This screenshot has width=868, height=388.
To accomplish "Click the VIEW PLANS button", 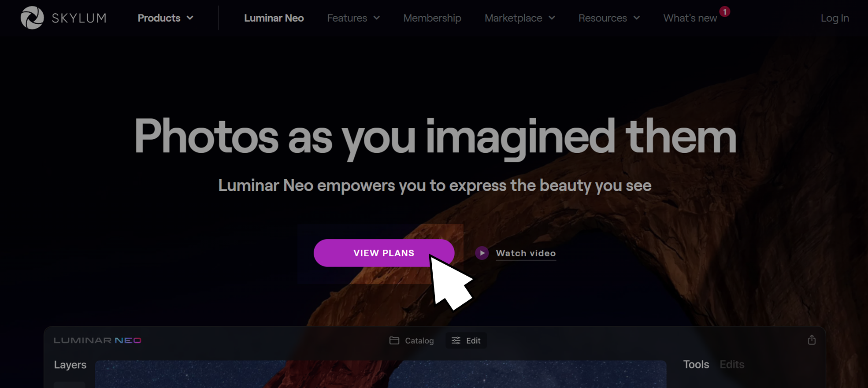I will click(x=384, y=253).
